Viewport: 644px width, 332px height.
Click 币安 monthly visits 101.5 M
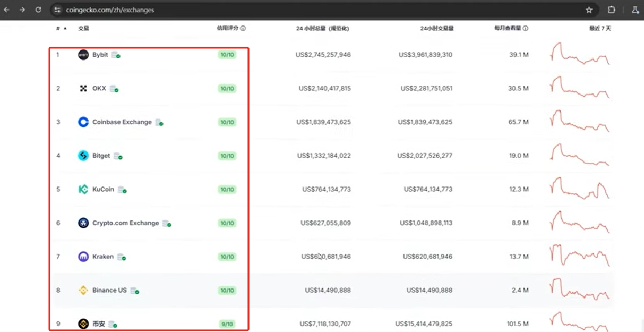(517, 324)
